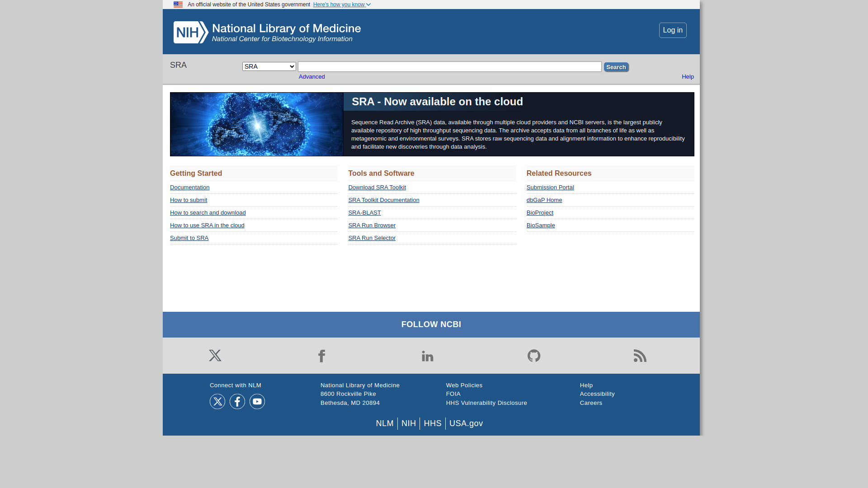
Task: Open the Help link in the footer
Action: [x=586, y=385]
